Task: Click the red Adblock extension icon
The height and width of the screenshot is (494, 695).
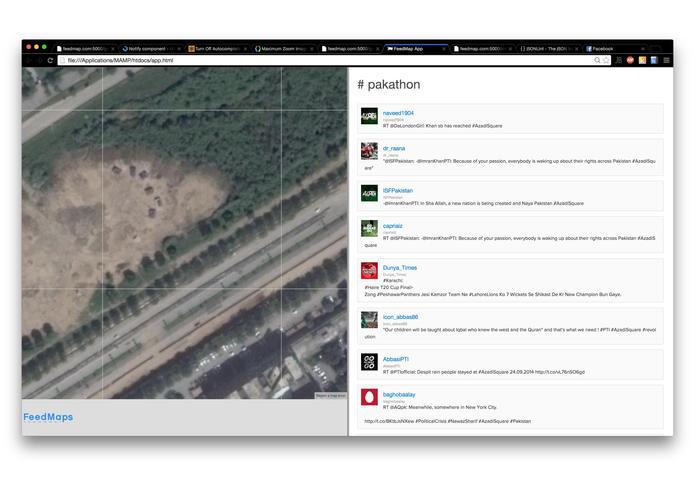Action: click(630, 60)
